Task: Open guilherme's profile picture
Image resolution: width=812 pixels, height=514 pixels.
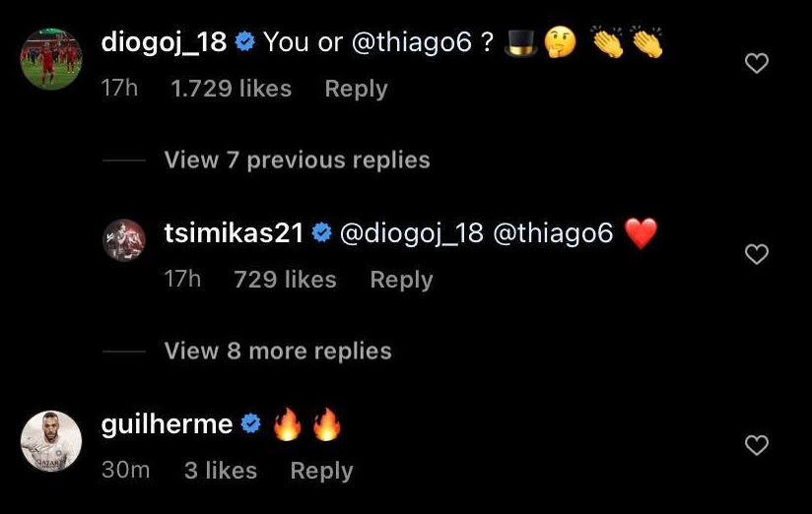Action: click(x=50, y=440)
